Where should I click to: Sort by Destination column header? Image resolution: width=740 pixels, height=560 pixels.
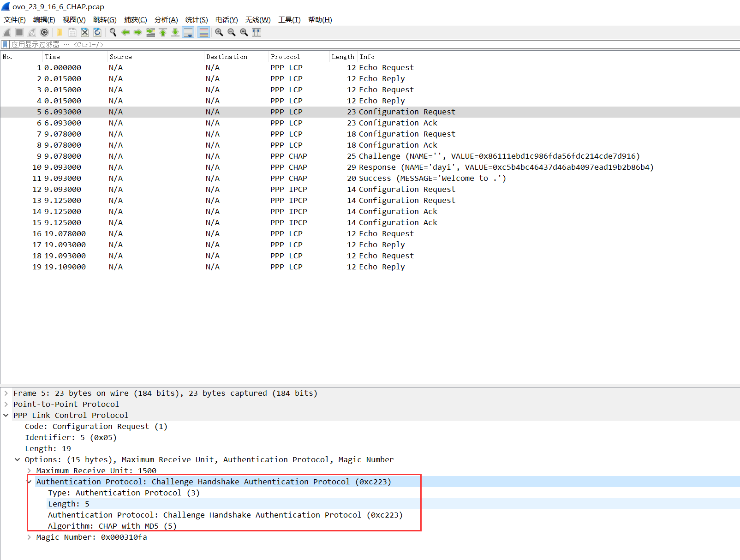tap(236, 57)
